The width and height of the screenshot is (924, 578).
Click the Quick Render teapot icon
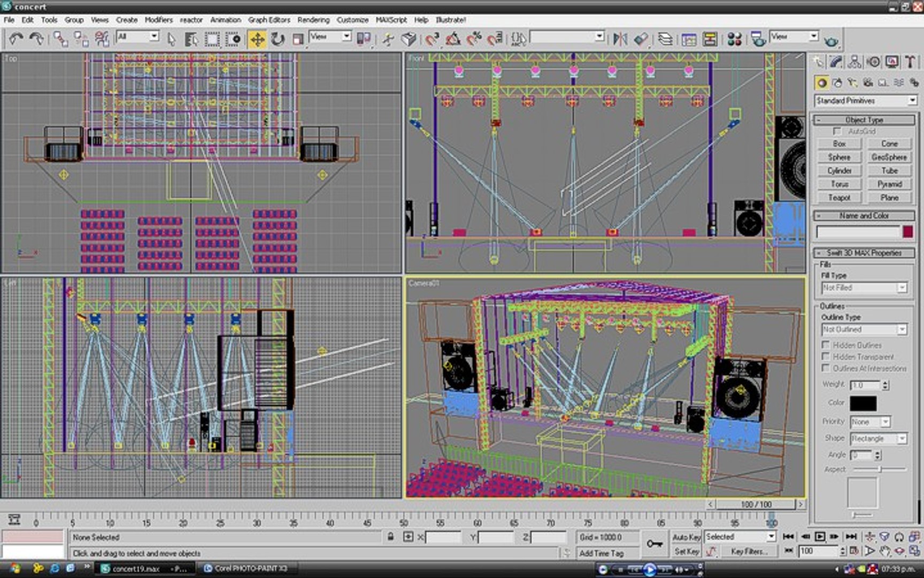click(831, 40)
